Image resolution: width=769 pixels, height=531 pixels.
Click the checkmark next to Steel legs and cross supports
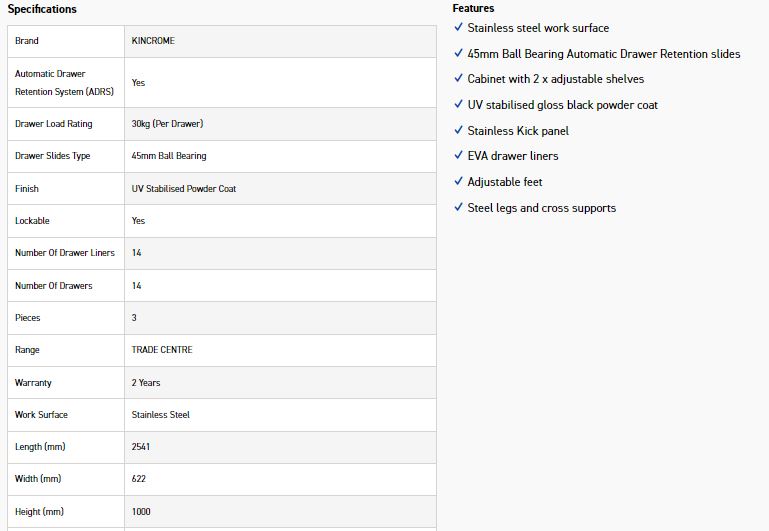pyautogui.click(x=458, y=208)
